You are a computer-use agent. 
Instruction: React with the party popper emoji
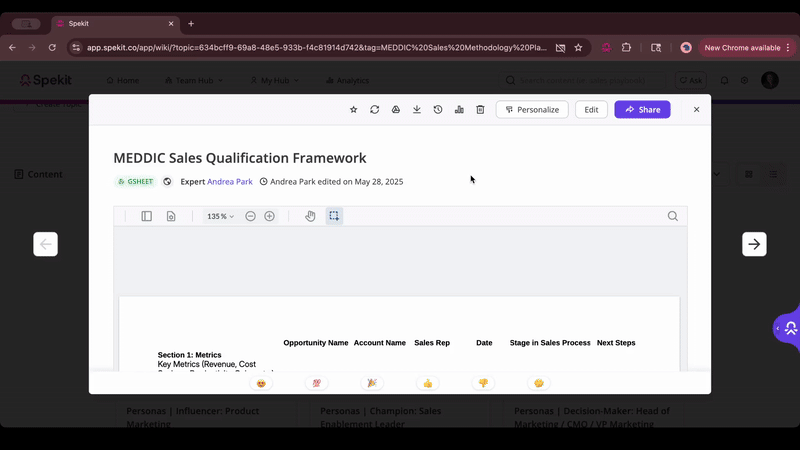[x=372, y=383]
